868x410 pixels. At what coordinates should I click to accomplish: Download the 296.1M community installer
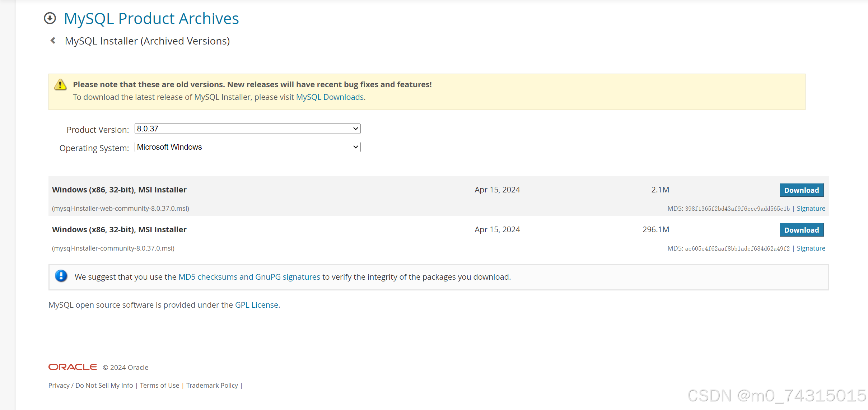pos(801,230)
